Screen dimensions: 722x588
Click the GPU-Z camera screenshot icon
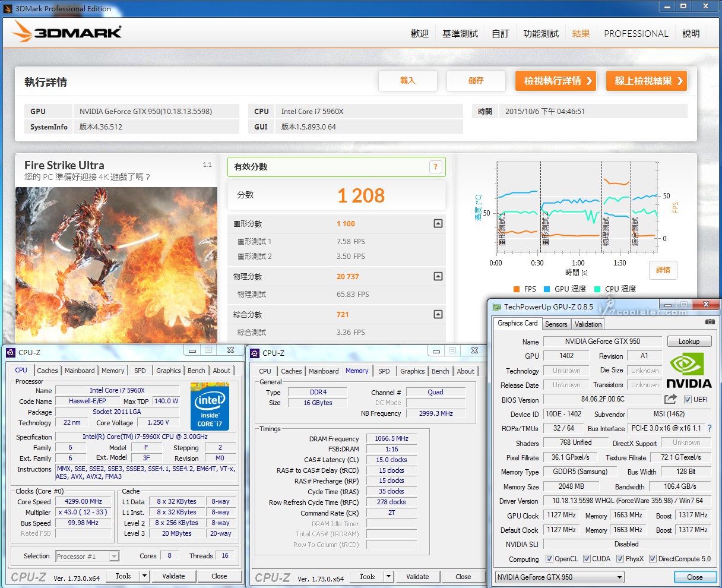pos(710,322)
